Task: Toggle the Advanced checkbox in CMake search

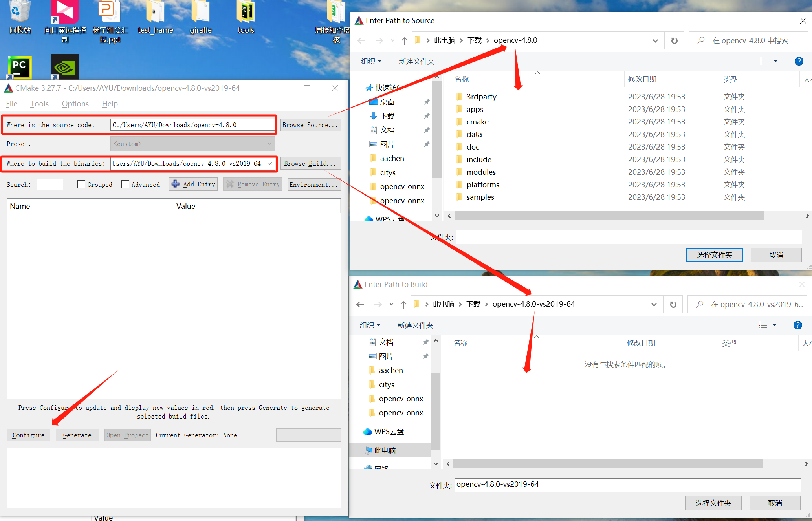Action: click(124, 183)
